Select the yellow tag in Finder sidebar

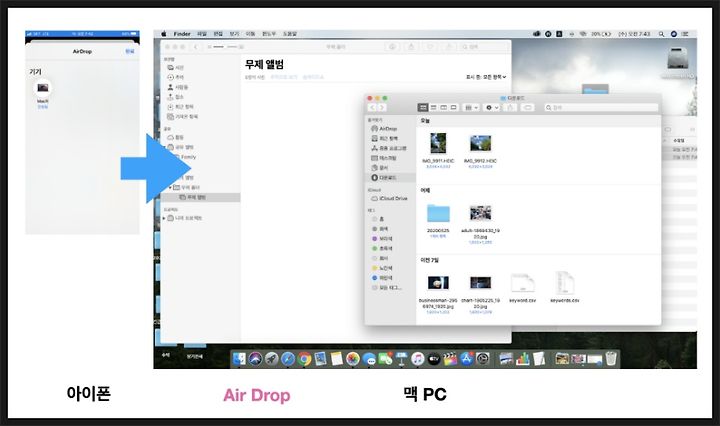coord(382,268)
